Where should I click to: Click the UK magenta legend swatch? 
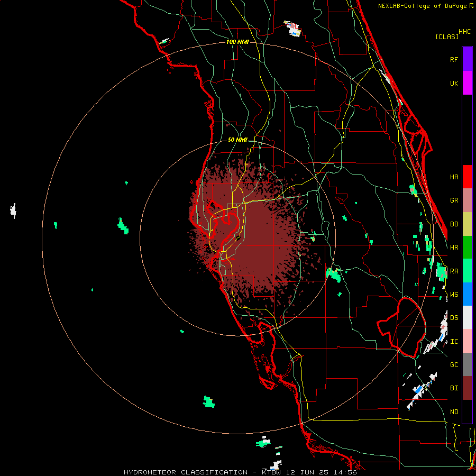pos(467,83)
